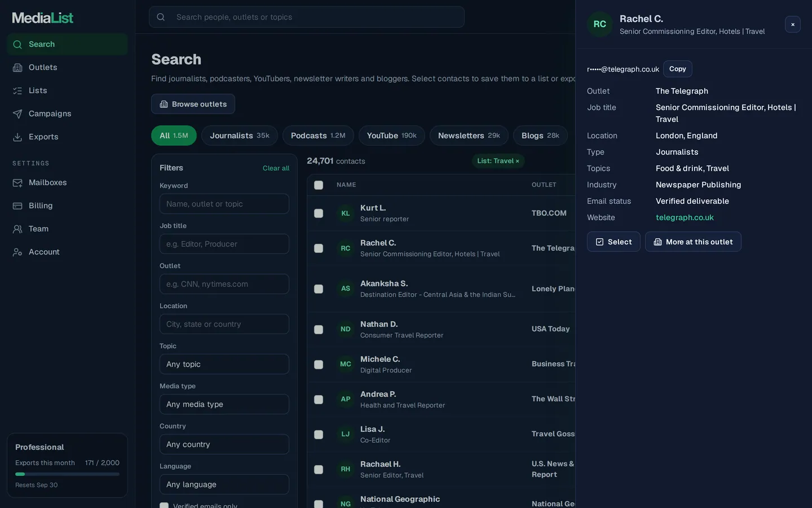Click the Select button in detail panel
Viewport: 812px width, 508px height.
[614, 242]
